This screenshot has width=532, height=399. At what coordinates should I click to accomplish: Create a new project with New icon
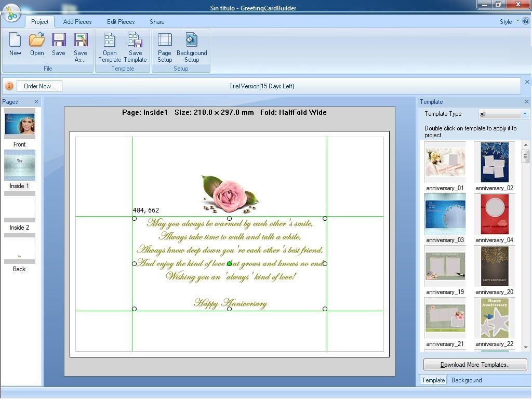[15, 44]
